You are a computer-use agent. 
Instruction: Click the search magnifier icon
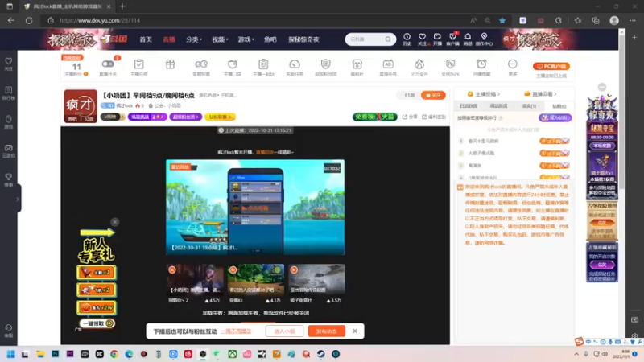tap(388, 39)
